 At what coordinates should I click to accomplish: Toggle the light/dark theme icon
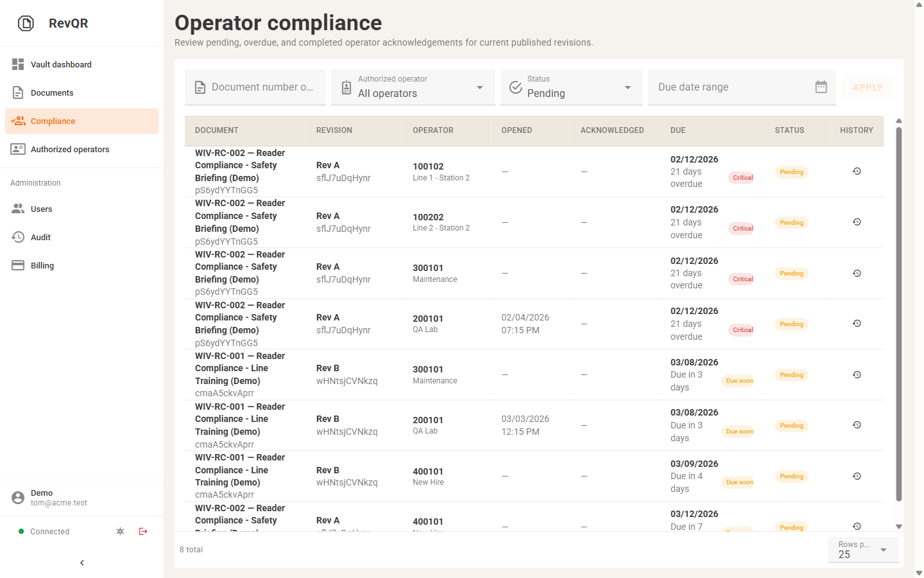click(x=120, y=531)
